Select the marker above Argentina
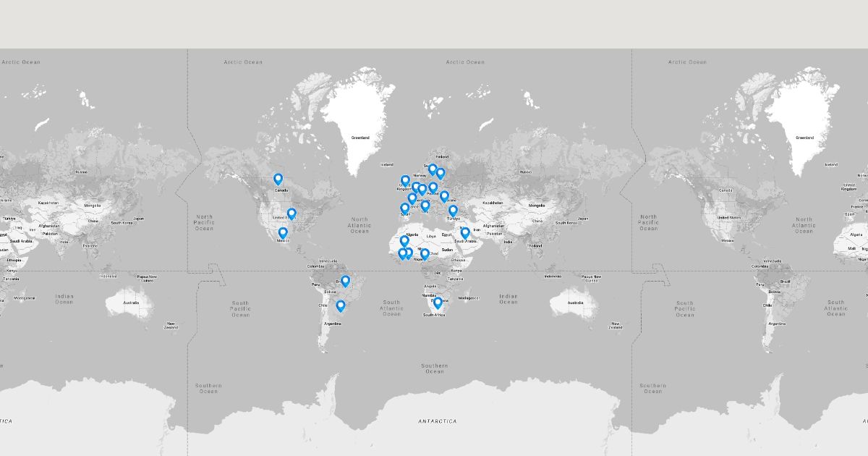868x456 pixels. pos(341,305)
